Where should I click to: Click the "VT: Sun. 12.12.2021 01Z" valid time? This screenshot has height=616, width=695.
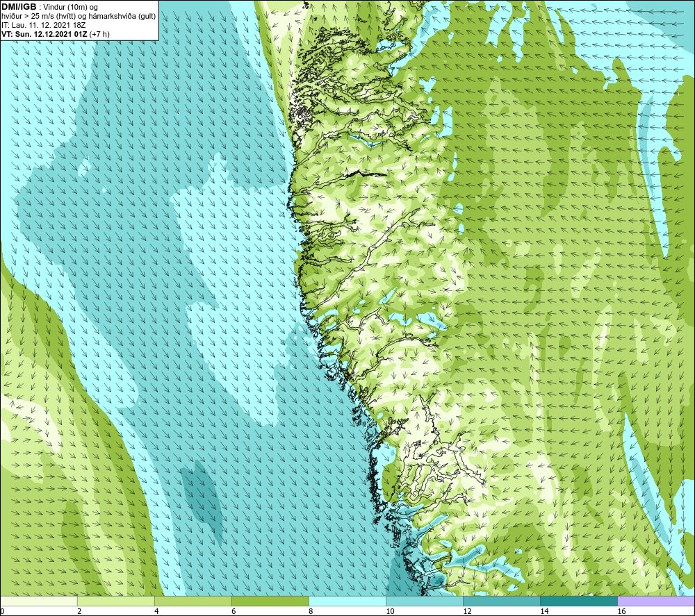tap(44, 34)
